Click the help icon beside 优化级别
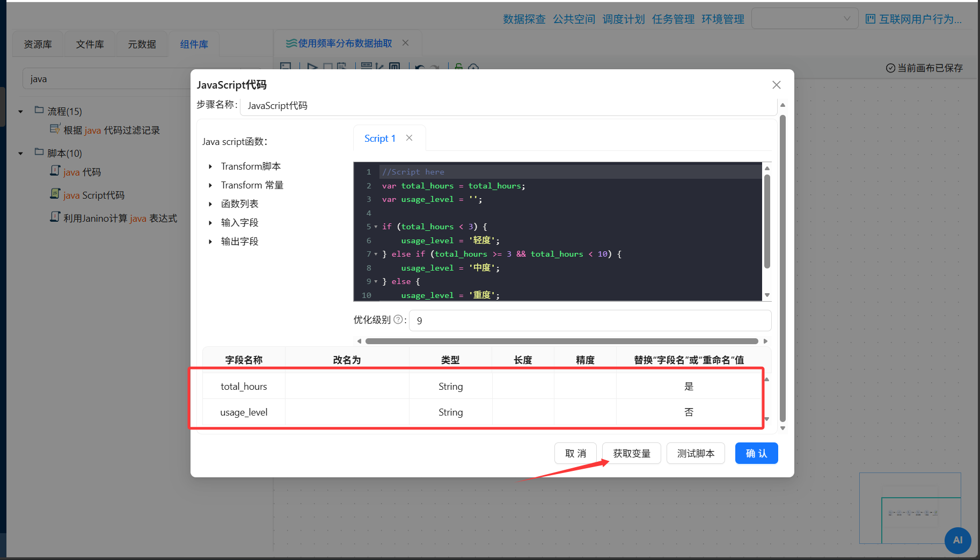The height and width of the screenshot is (560, 980). (398, 319)
